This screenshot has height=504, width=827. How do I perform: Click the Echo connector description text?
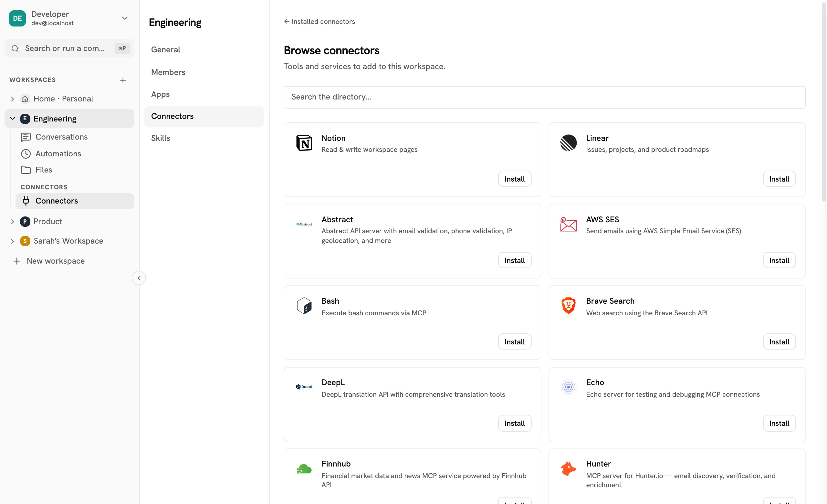673,394
